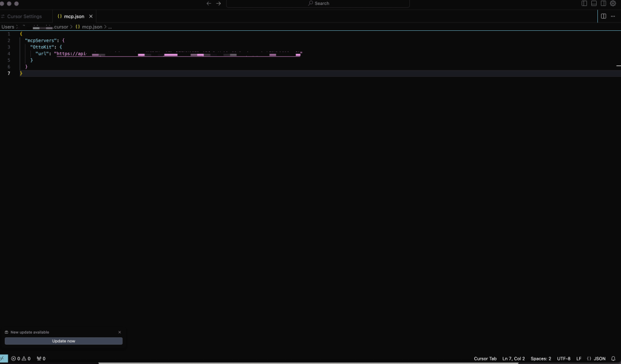
Task: Open the remote window indicator icon
Action: tap(4, 359)
